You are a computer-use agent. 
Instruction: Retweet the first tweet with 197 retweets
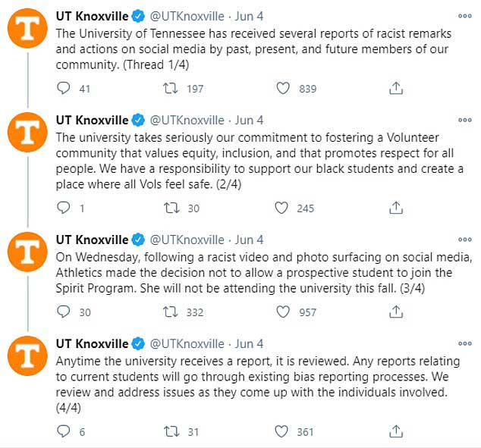click(x=171, y=88)
